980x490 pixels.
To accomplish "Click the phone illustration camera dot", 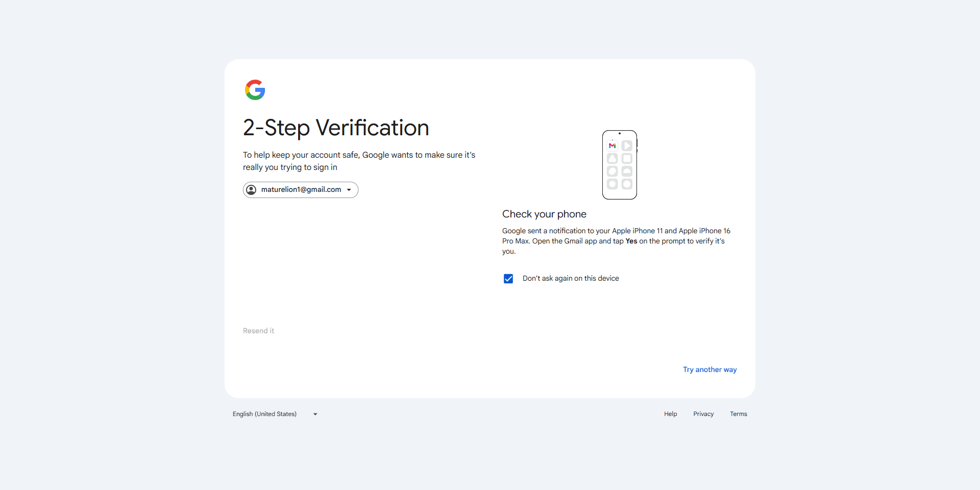I will click(x=620, y=133).
